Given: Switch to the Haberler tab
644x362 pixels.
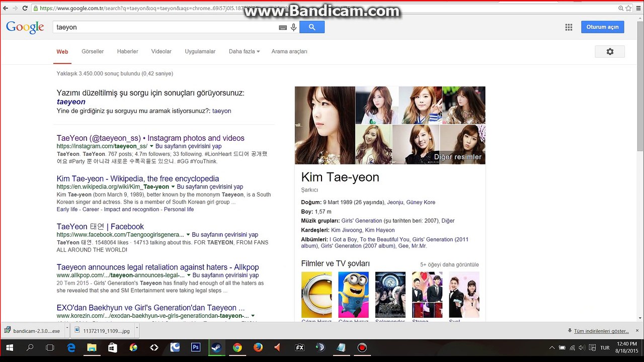Looking at the screenshot, I should click(128, 51).
